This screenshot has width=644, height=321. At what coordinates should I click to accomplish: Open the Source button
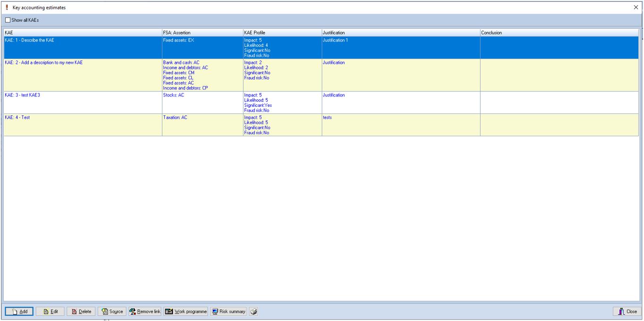coord(111,312)
